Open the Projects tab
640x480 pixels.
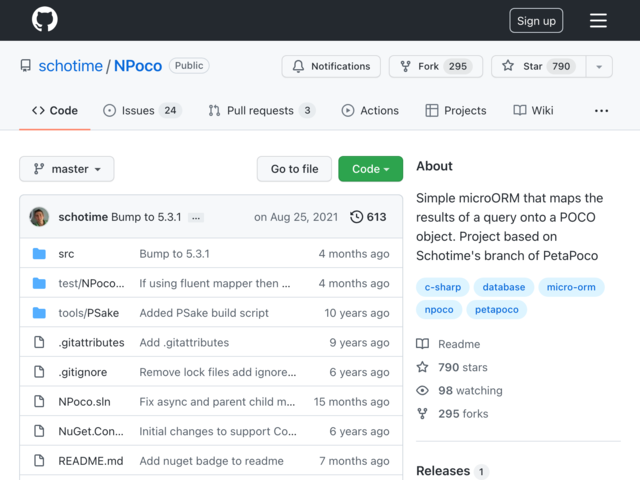click(x=456, y=111)
